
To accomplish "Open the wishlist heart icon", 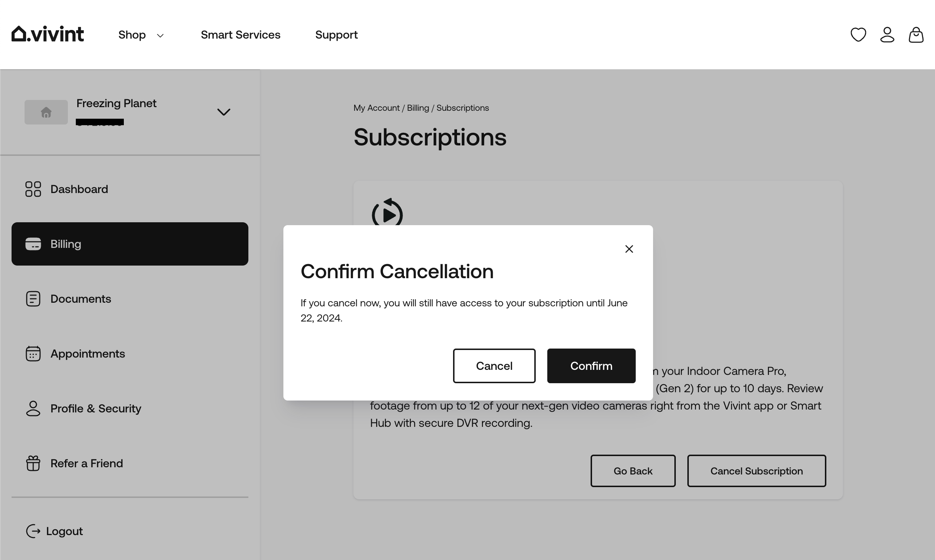I will pos(858,35).
